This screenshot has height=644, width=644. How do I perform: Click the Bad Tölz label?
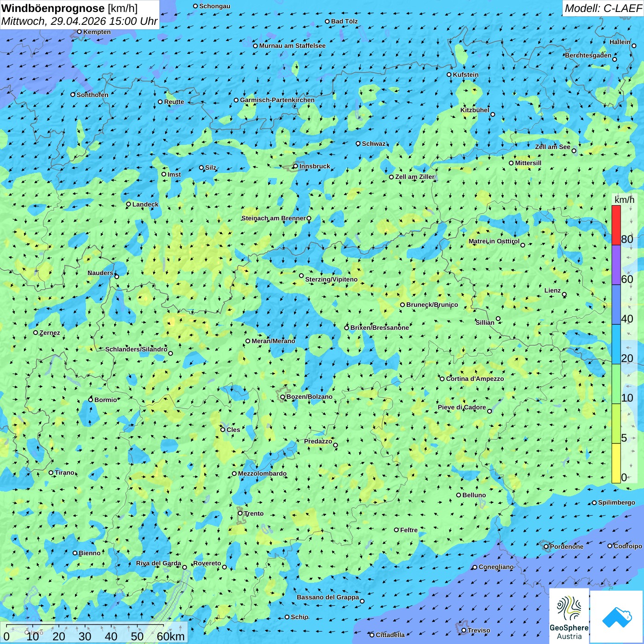click(345, 21)
